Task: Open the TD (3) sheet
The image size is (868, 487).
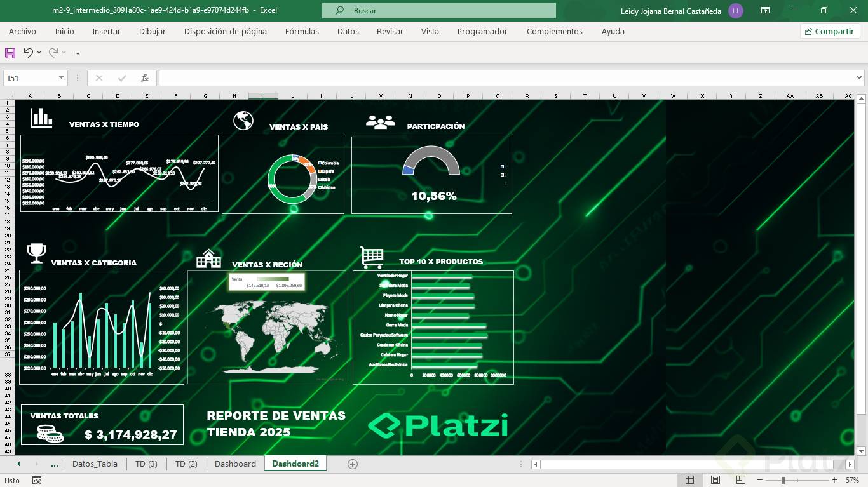Action: coord(146,464)
